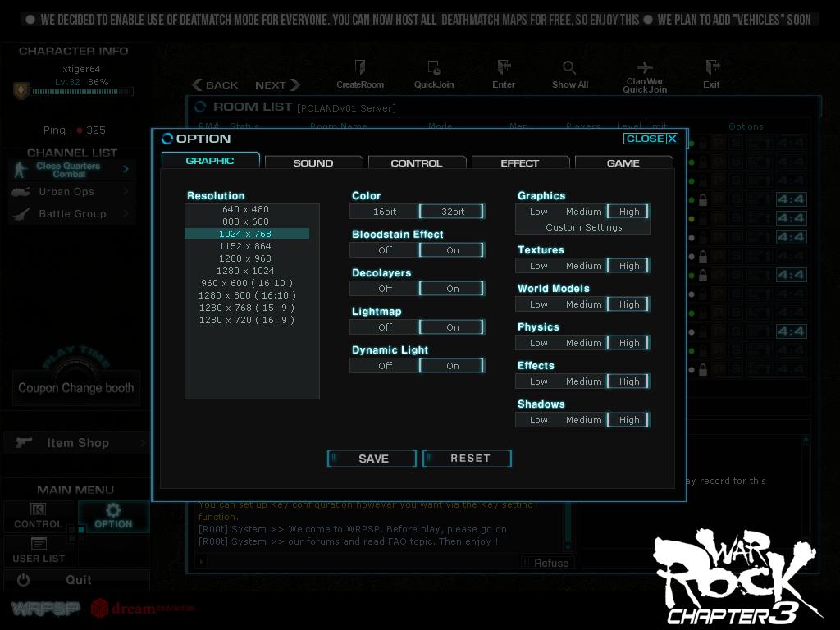Set World Models to High
The width and height of the screenshot is (840, 630).
coord(628,304)
